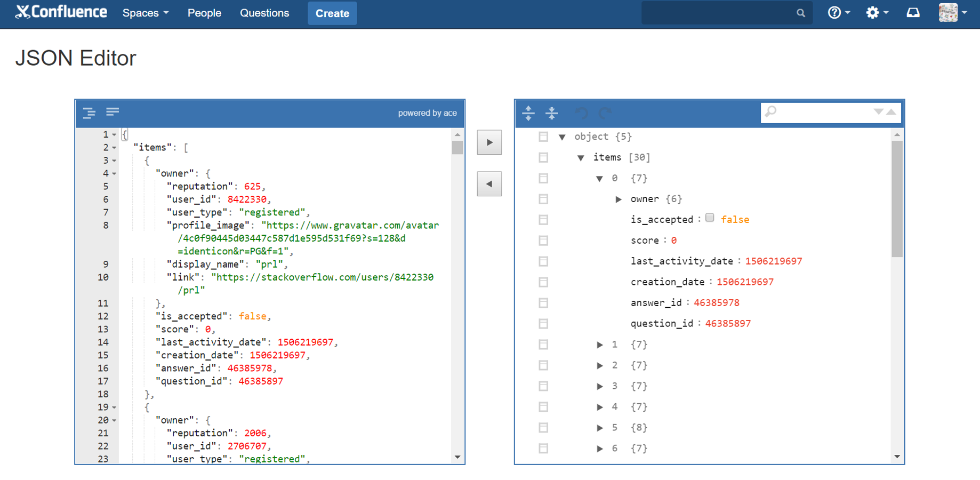The width and height of the screenshot is (980, 480).
Task: Click the compact JSON icon
Action: [x=113, y=112]
